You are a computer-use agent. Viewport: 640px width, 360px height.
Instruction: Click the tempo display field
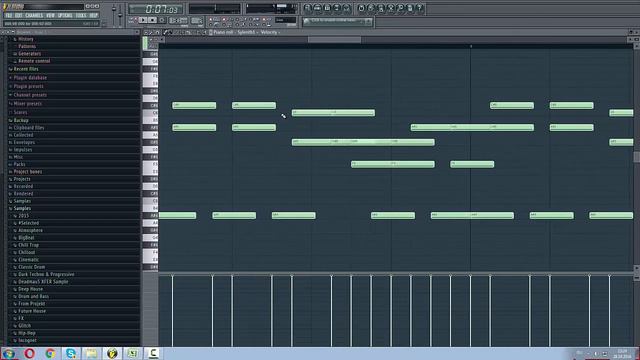point(178,20)
